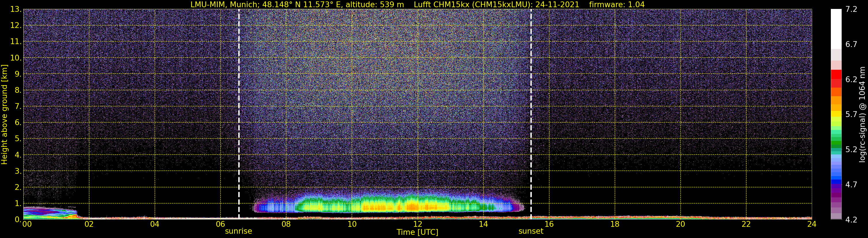Click the y-axis tick label '0.'
Viewport: 868px width, 238px height.
pos(18,220)
